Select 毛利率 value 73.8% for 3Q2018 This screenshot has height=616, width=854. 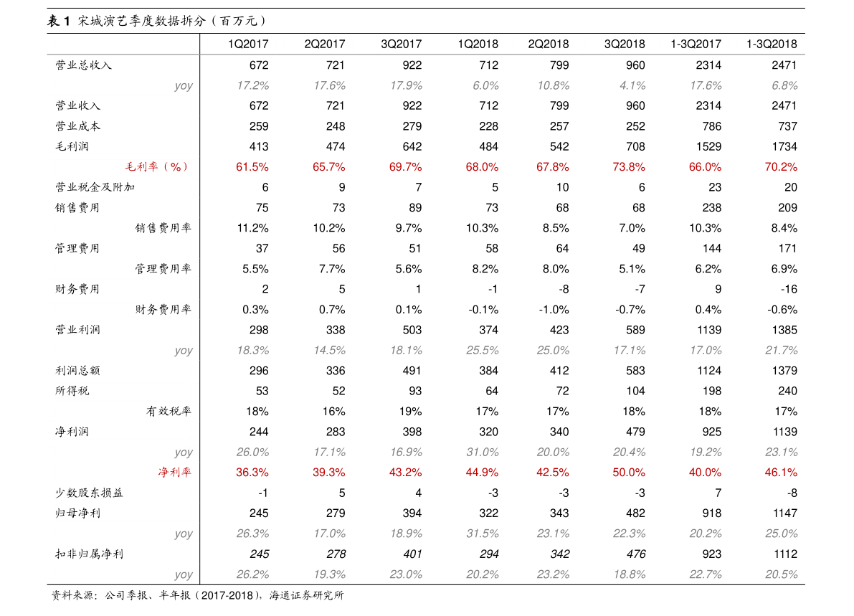click(629, 166)
